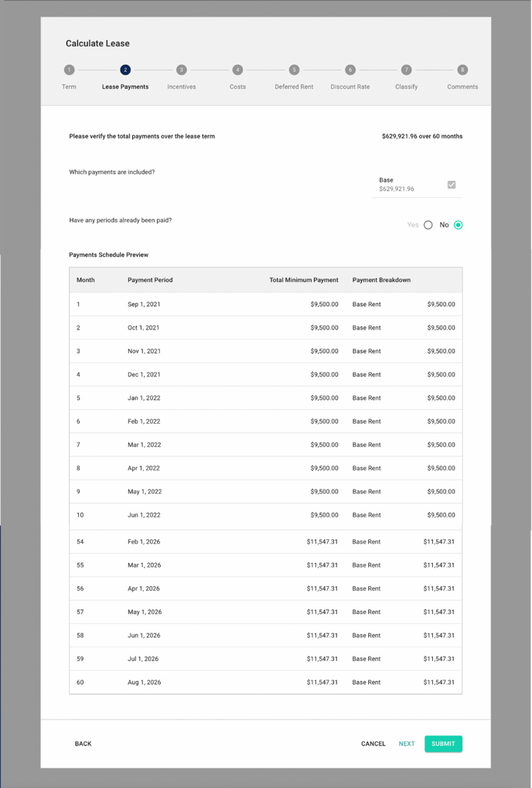Image resolution: width=532 pixels, height=788 pixels.
Task: Click step 8 circle for Comments
Action: point(462,70)
